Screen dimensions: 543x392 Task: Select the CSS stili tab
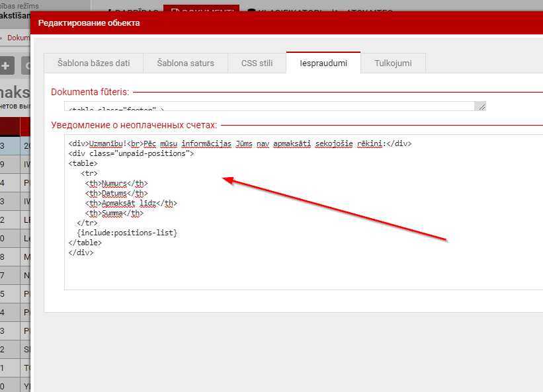click(x=257, y=63)
